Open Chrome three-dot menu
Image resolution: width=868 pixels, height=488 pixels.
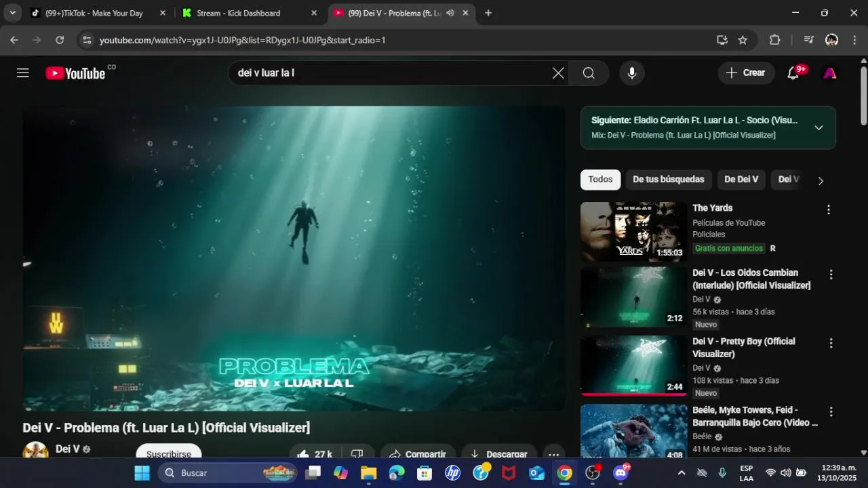tap(854, 40)
